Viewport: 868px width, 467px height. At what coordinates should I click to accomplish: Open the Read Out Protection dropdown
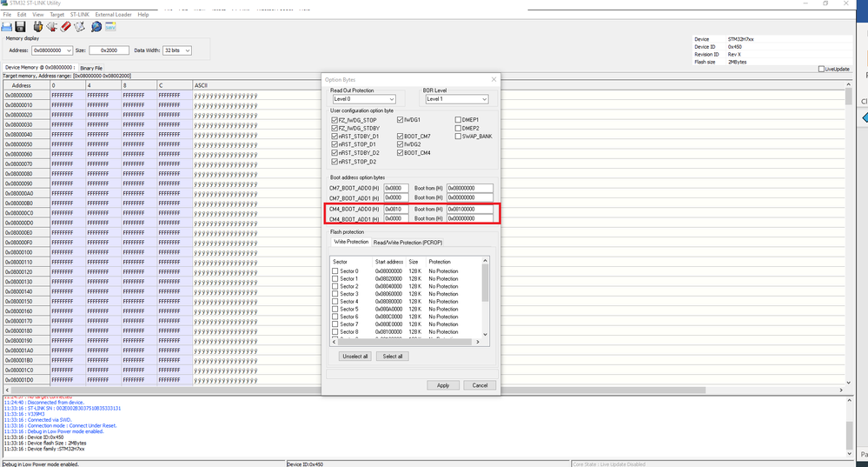coord(364,99)
